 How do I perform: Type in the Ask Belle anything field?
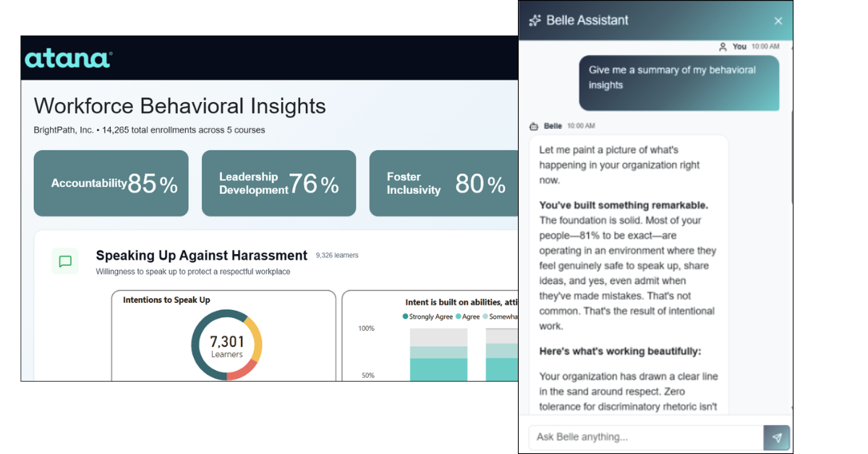click(x=645, y=437)
